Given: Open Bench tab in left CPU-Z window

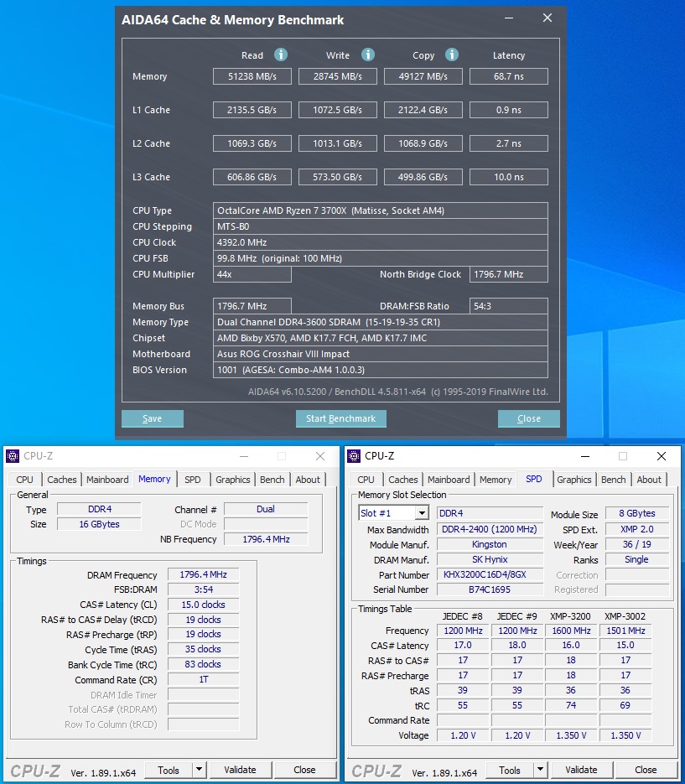Looking at the screenshot, I should click(x=272, y=480).
